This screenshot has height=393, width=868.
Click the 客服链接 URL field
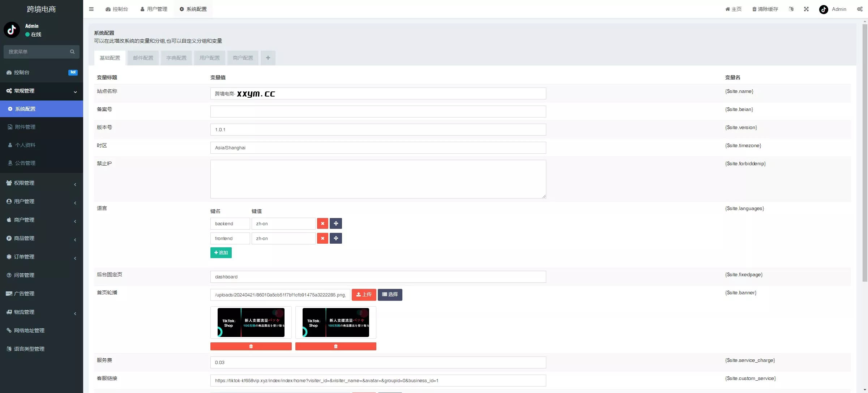[x=378, y=380]
